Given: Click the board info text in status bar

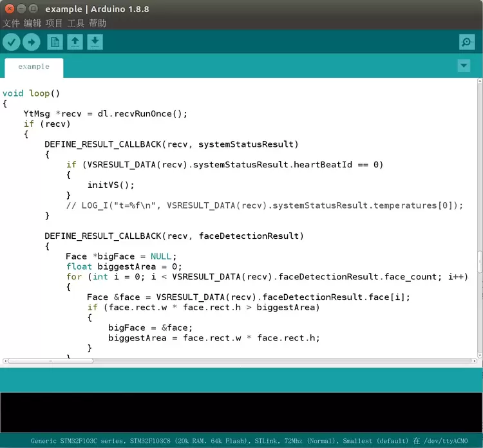Looking at the screenshot, I should (x=219, y=441).
